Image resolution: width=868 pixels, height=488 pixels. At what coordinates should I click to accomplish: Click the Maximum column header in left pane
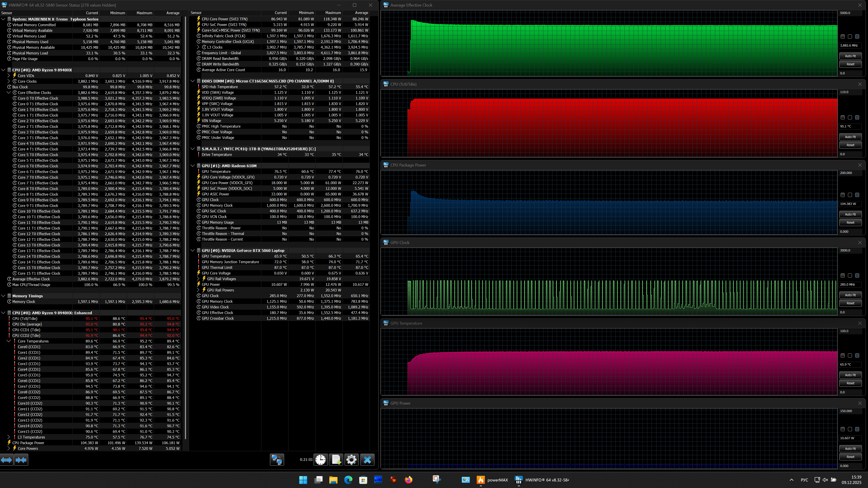click(x=144, y=13)
